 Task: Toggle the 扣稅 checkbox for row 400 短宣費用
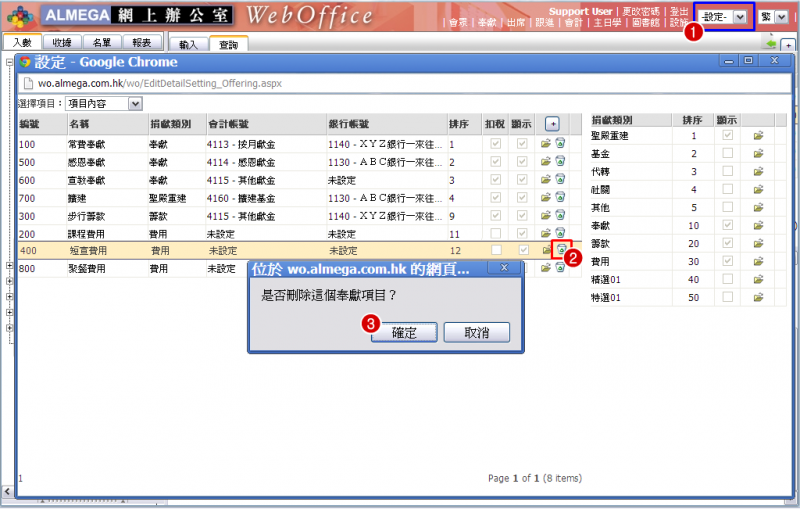point(496,250)
